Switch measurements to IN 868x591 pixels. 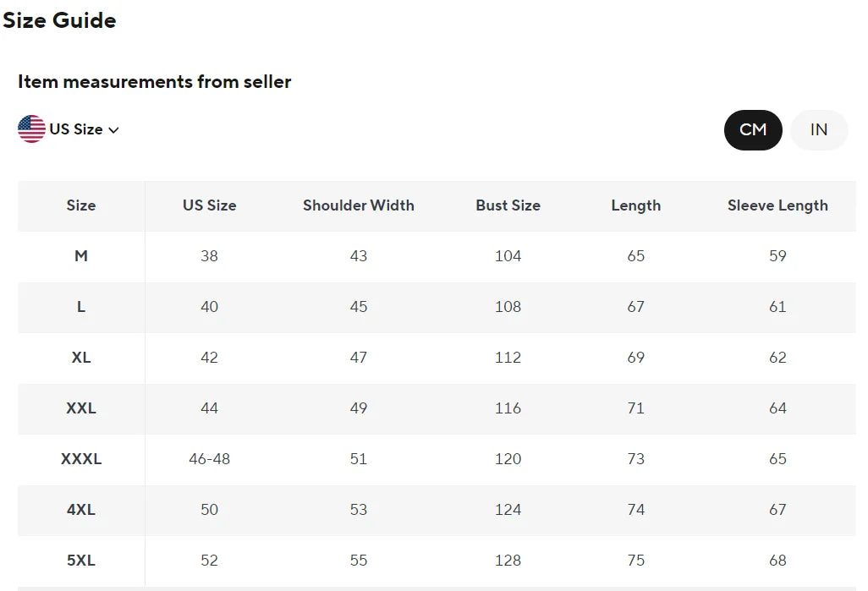tap(819, 130)
